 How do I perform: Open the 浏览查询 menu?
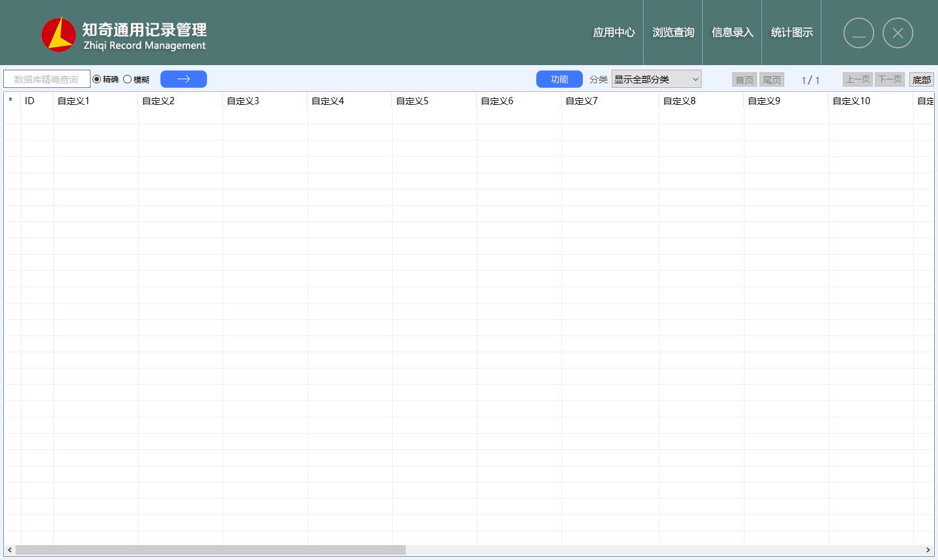[673, 33]
